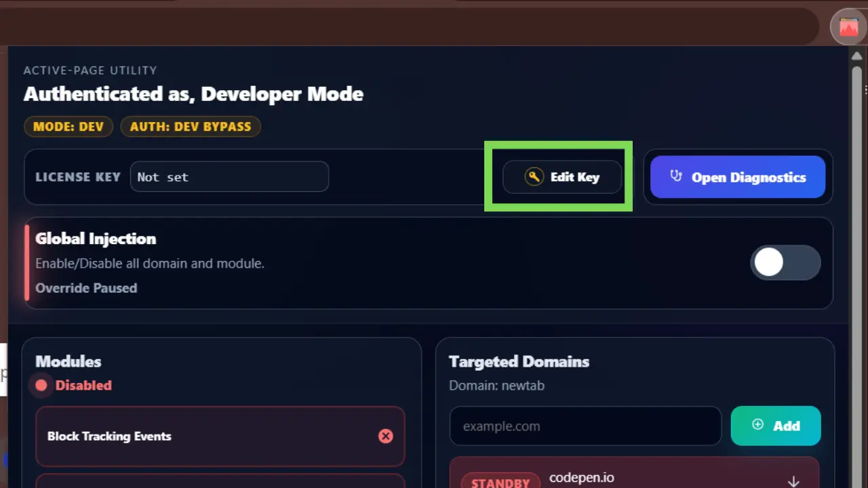This screenshot has width=868, height=488.
Task: Click the example.com domain input
Action: click(585, 426)
